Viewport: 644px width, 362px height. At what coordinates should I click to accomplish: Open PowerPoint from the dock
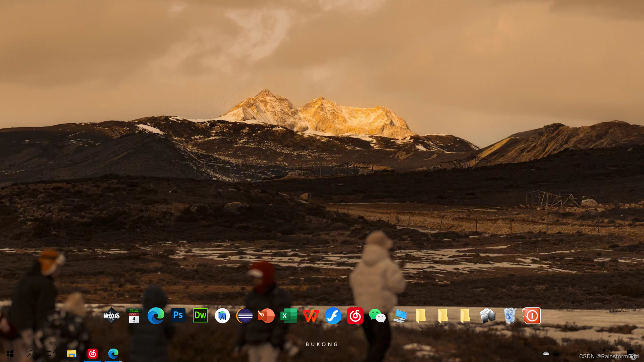[266, 316]
